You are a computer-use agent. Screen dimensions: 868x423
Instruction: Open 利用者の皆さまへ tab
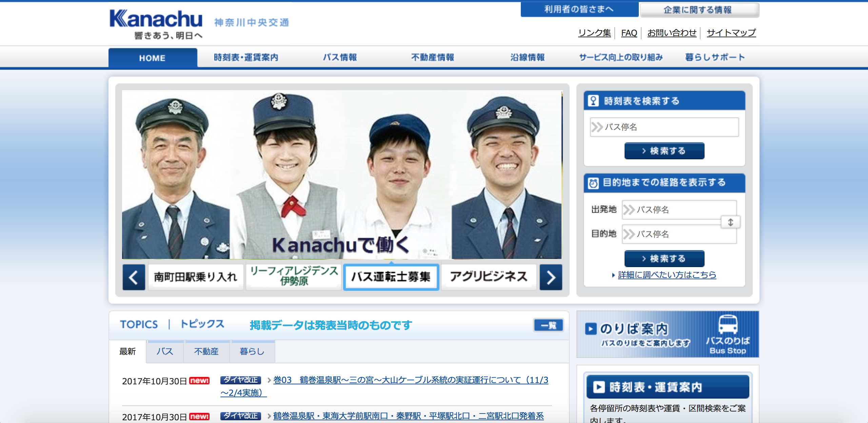coord(579,9)
